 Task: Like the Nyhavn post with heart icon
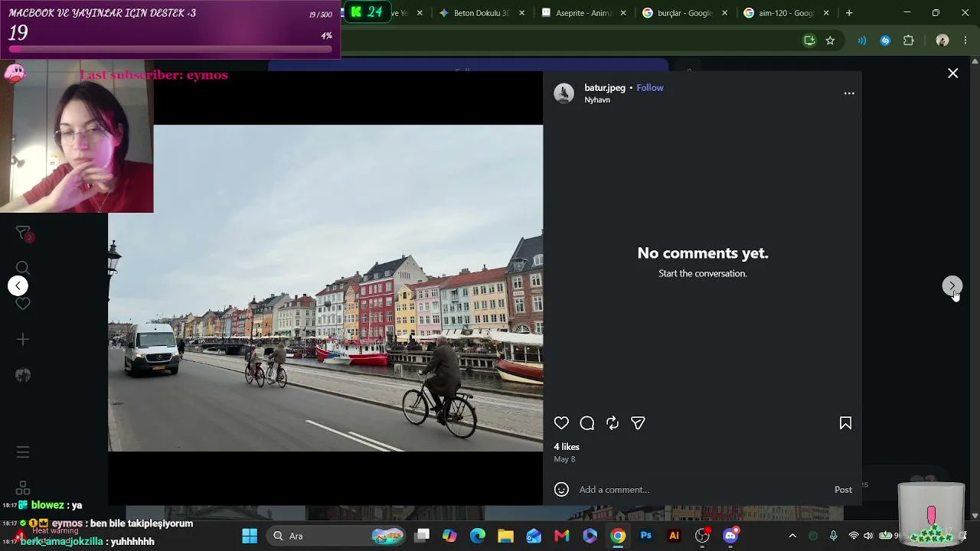561,423
